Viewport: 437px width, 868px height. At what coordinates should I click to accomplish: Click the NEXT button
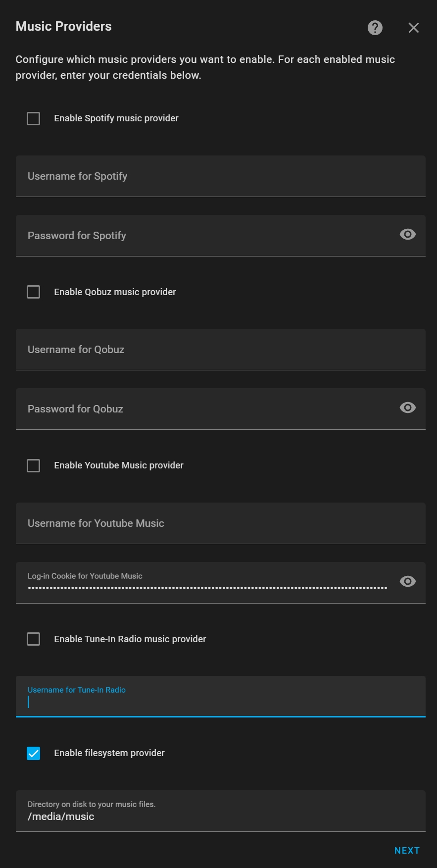point(406,850)
